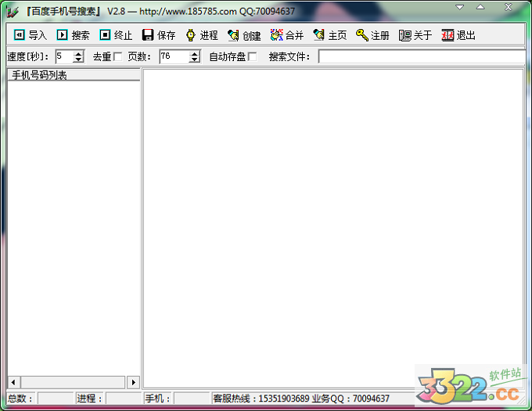
Task: Click the 导入 import icon
Action: point(20,34)
